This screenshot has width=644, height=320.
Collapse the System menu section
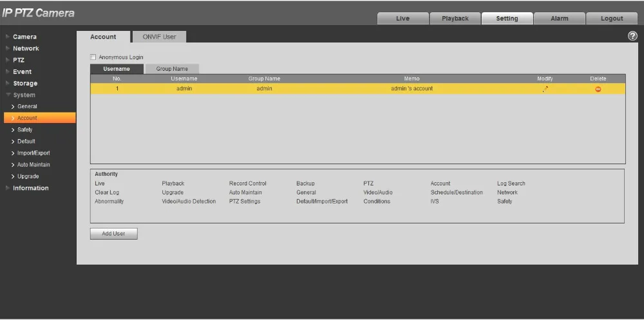click(24, 95)
